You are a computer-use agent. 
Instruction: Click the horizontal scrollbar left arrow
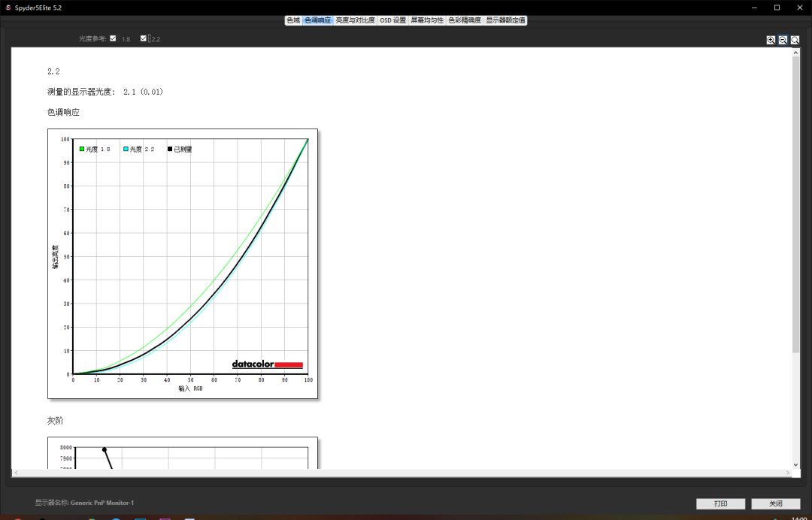pyautogui.click(x=16, y=473)
